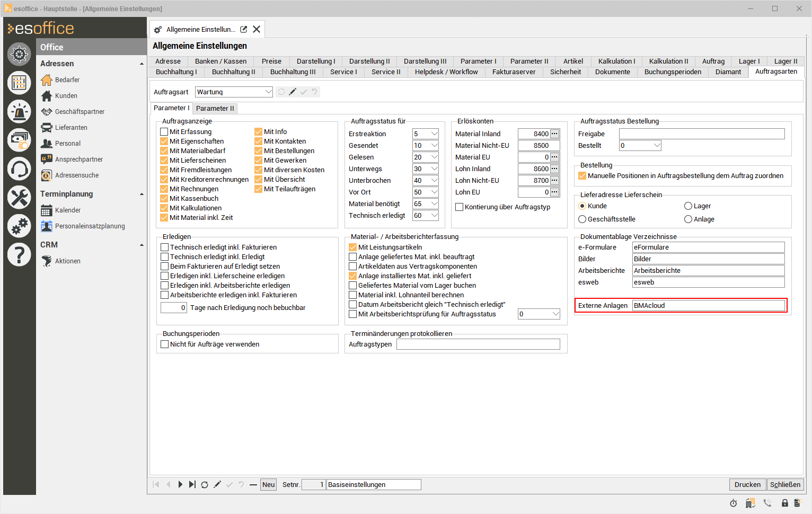Click the pop-out icon on the Allgemeine Einstellungen tab
This screenshot has width=812, height=514.
pos(244,30)
